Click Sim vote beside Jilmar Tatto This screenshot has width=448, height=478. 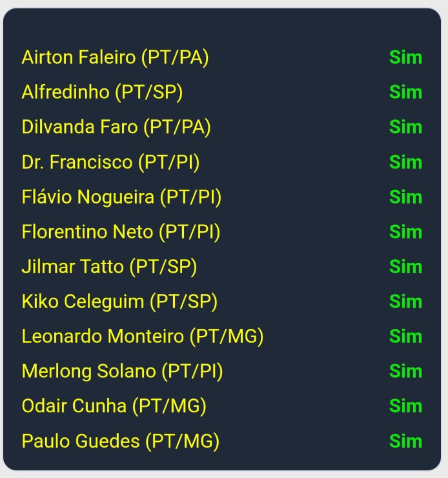click(x=405, y=267)
